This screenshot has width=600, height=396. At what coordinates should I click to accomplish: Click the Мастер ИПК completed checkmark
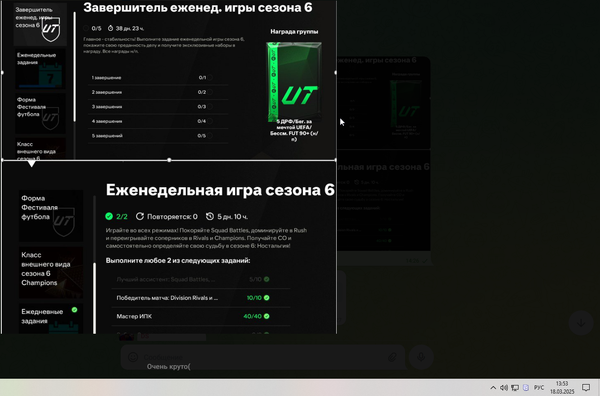266,316
